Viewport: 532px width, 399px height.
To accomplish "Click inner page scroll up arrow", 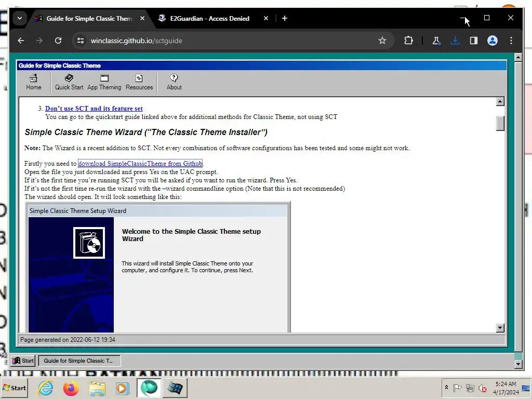I will click(500, 101).
